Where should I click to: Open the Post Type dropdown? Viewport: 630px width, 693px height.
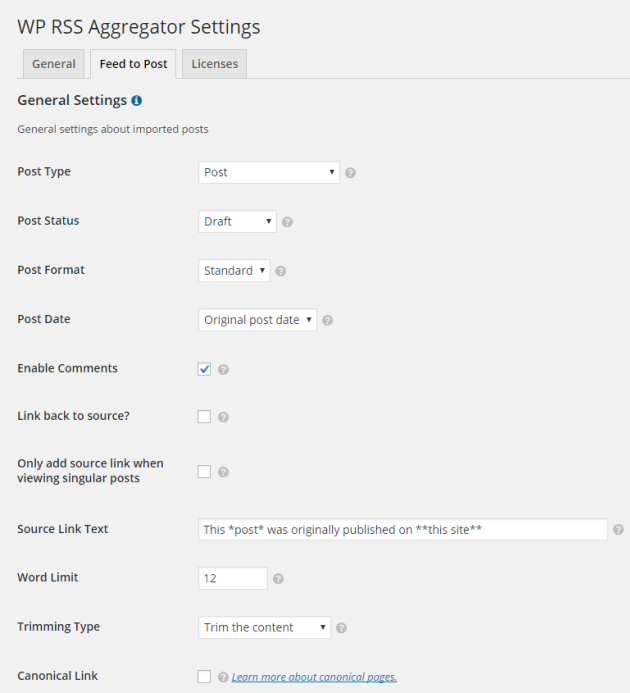(269, 172)
